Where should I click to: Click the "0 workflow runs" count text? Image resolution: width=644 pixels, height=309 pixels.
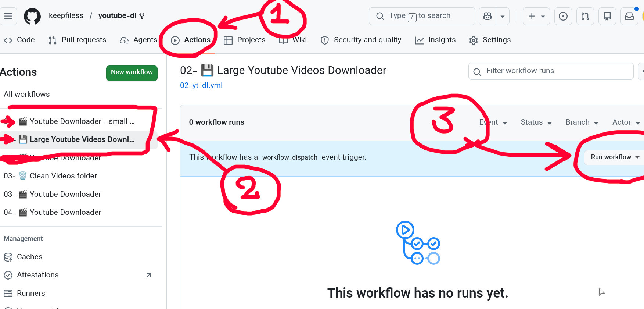click(x=217, y=122)
